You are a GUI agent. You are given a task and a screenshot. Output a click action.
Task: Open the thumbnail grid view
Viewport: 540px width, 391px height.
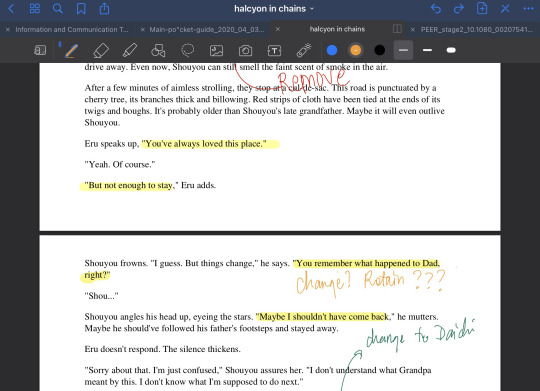click(35, 9)
